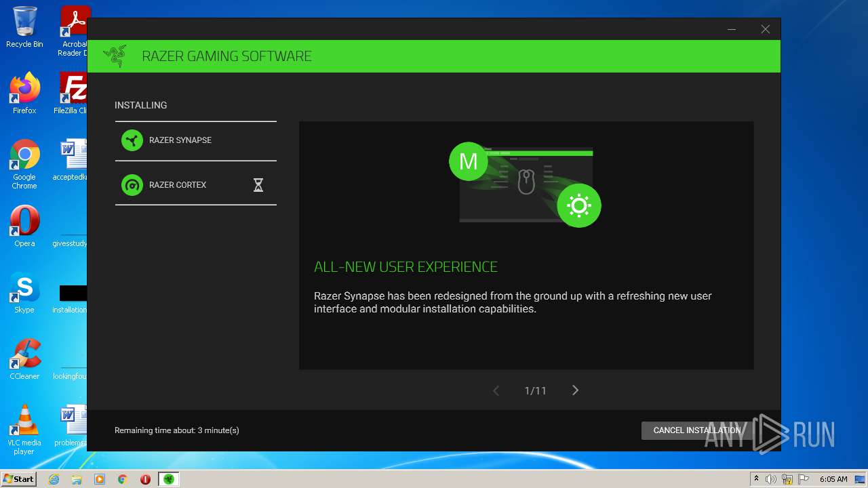Open Firefox desktop shortcut

click(x=24, y=94)
